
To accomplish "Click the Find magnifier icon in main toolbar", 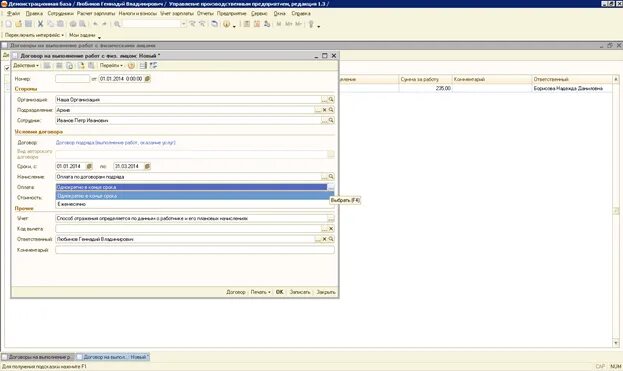I will [x=117, y=24].
